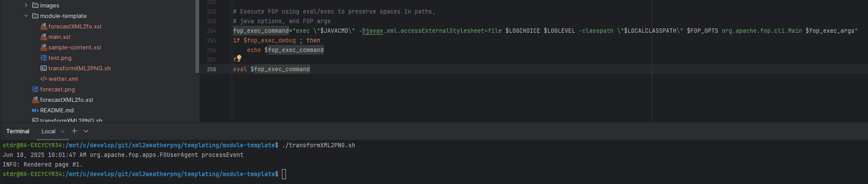Click the lightbulb quick-fix icon
868x184 pixels.
(239, 58)
